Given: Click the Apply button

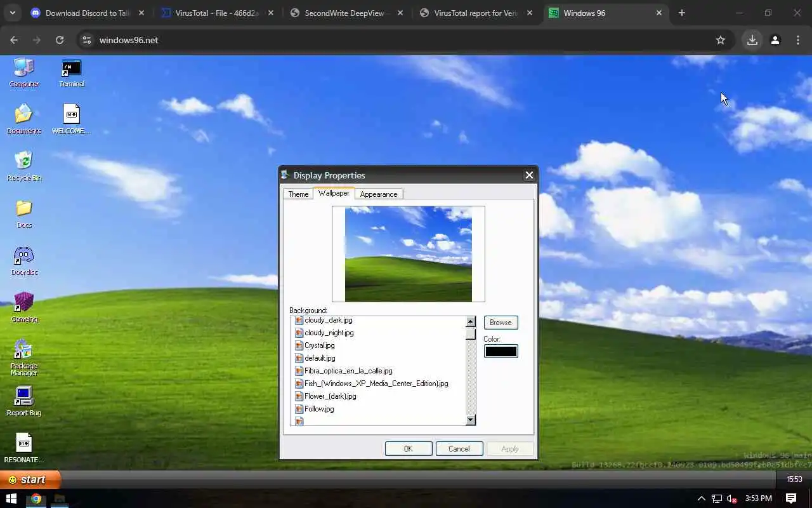Looking at the screenshot, I should pos(509,448).
